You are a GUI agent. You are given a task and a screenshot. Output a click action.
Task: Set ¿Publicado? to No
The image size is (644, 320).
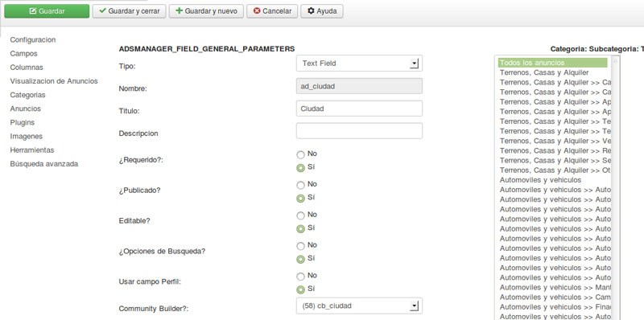click(x=300, y=185)
